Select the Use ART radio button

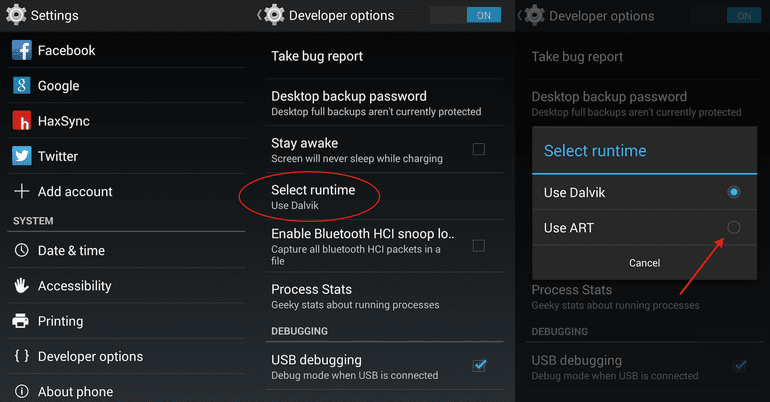tap(734, 228)
